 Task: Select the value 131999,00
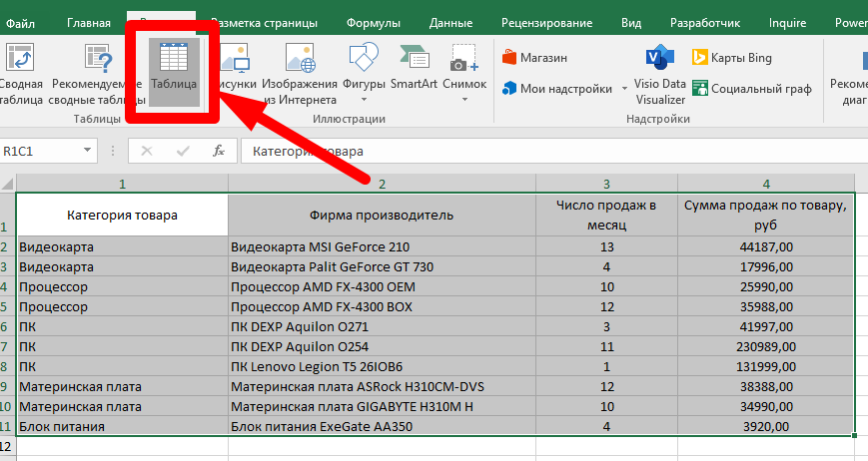click(x=765, y=366)
